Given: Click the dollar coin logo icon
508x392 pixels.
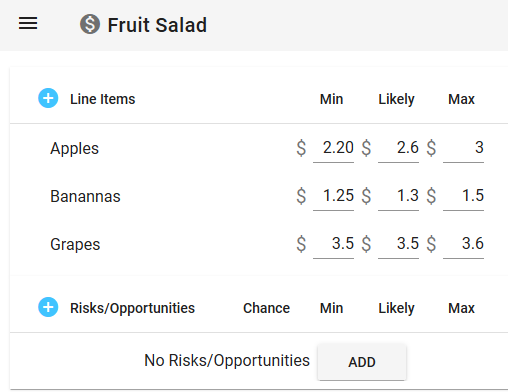Looking at the screenshot, I should [90, 24].
